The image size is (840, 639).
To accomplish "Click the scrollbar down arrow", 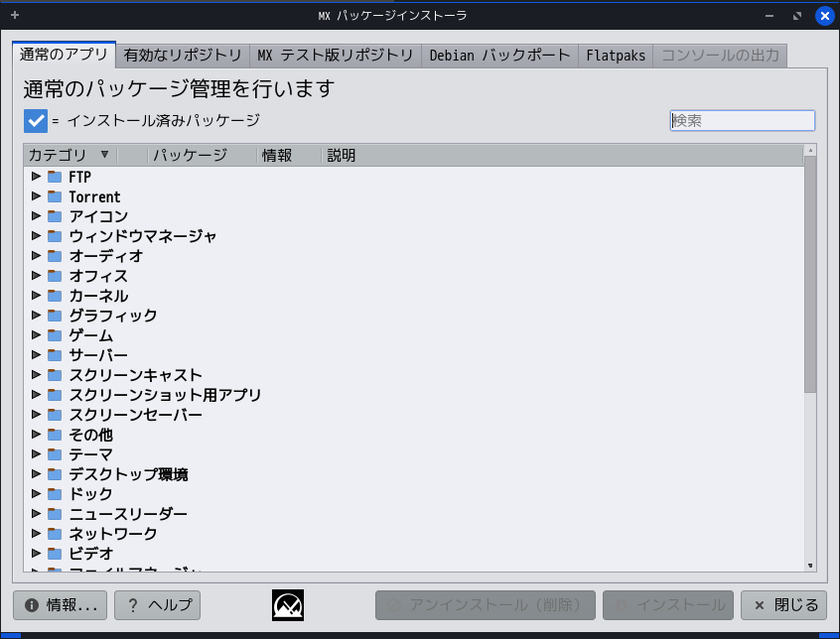I will tap(810, 566).
